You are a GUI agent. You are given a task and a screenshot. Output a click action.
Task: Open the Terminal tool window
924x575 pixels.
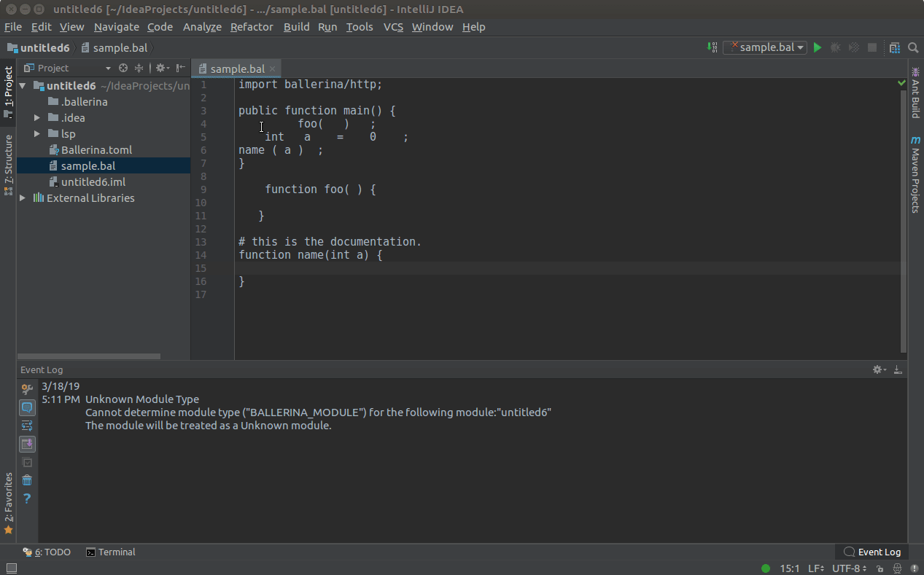click(x=110, y=552)
